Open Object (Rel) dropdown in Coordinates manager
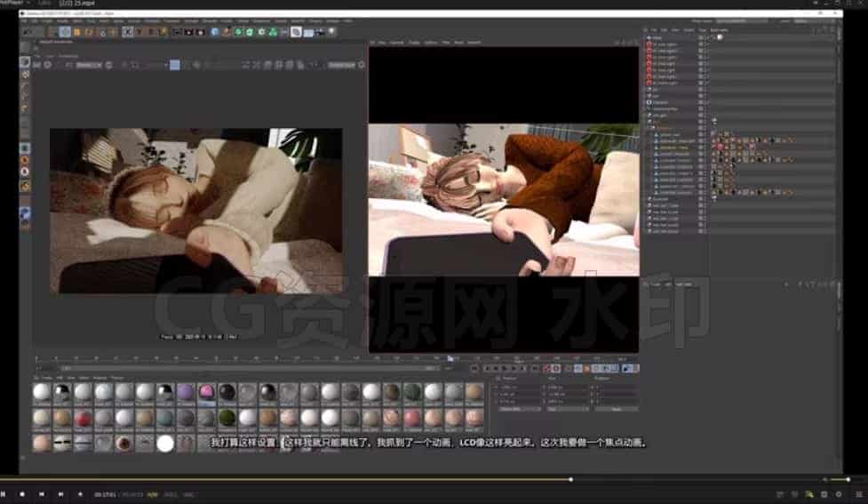Viewport: 868px width, 504px height. click(x=519, y=409)
